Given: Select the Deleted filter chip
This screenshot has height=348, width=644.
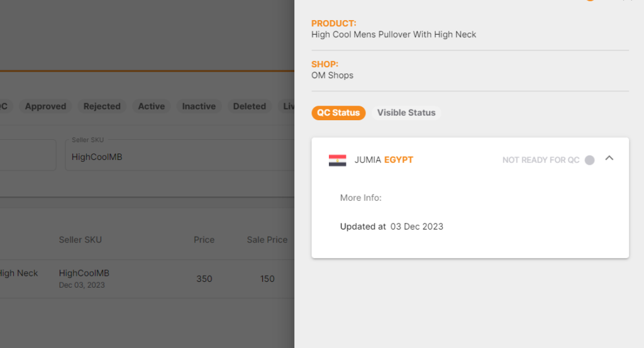Looking at the screenshot, I should [x=249, y=106].
